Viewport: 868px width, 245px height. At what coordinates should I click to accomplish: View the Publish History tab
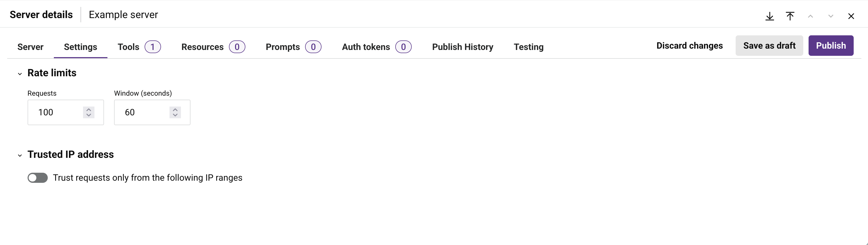click(463, 47)
